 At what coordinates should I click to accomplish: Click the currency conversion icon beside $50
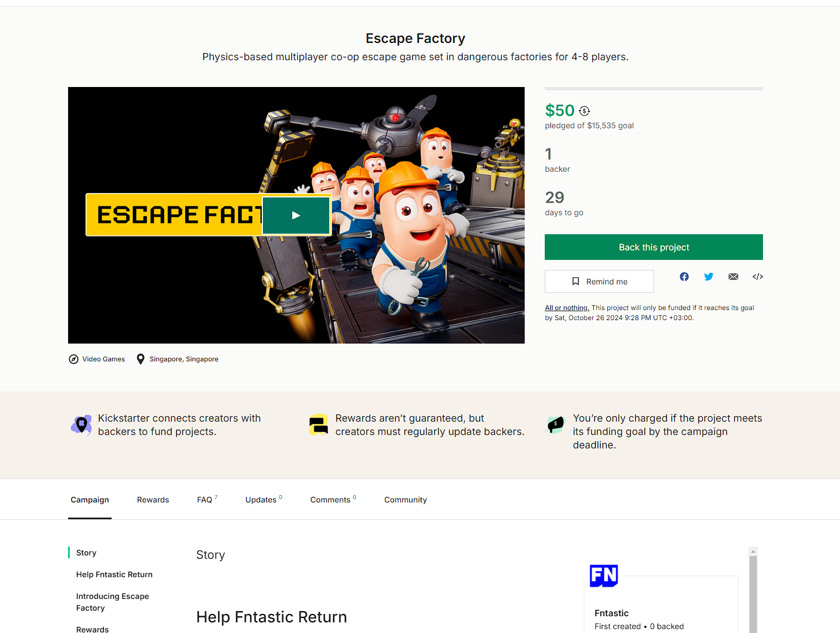(x=584, y=111)
